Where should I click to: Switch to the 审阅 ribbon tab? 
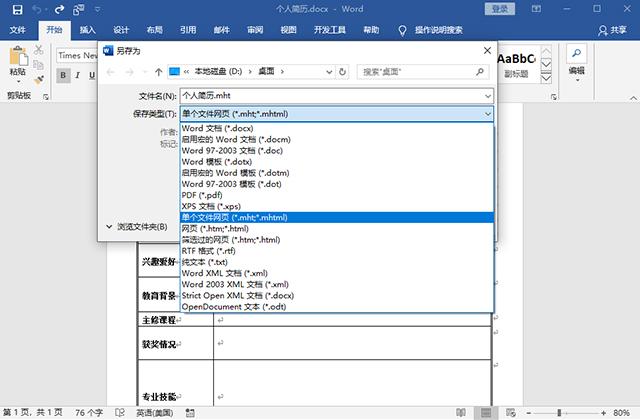pos(255,30)
